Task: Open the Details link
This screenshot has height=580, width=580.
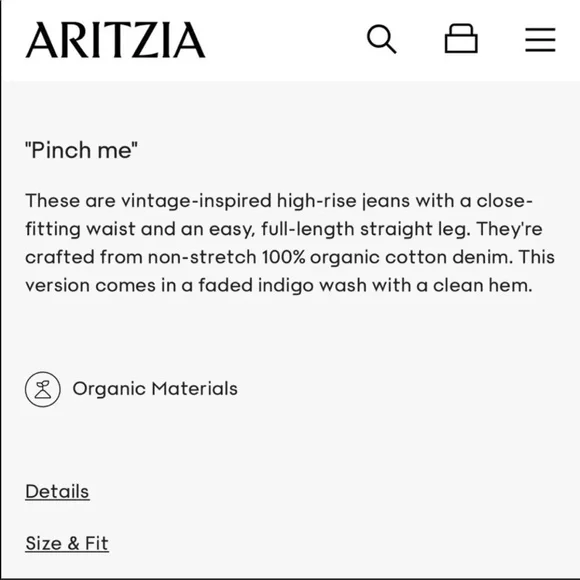Action: click(x=57, y=492)
